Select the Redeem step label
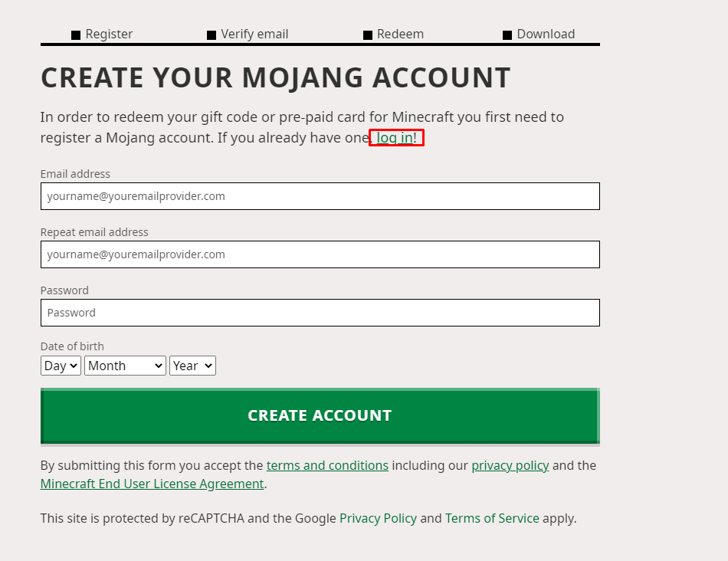 (400, 34)
